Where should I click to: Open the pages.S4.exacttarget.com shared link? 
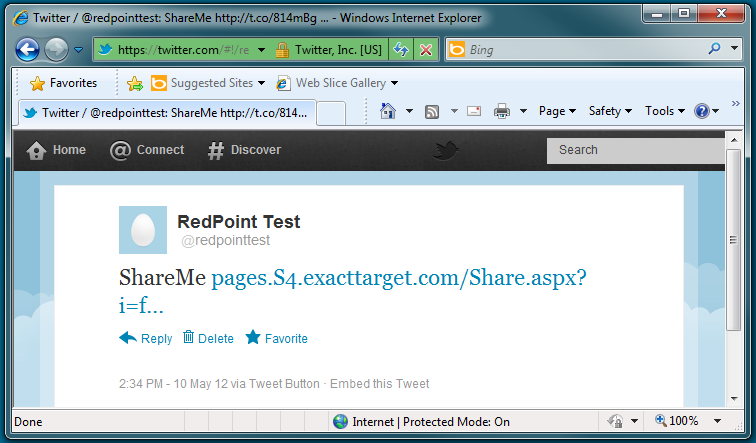398,279
